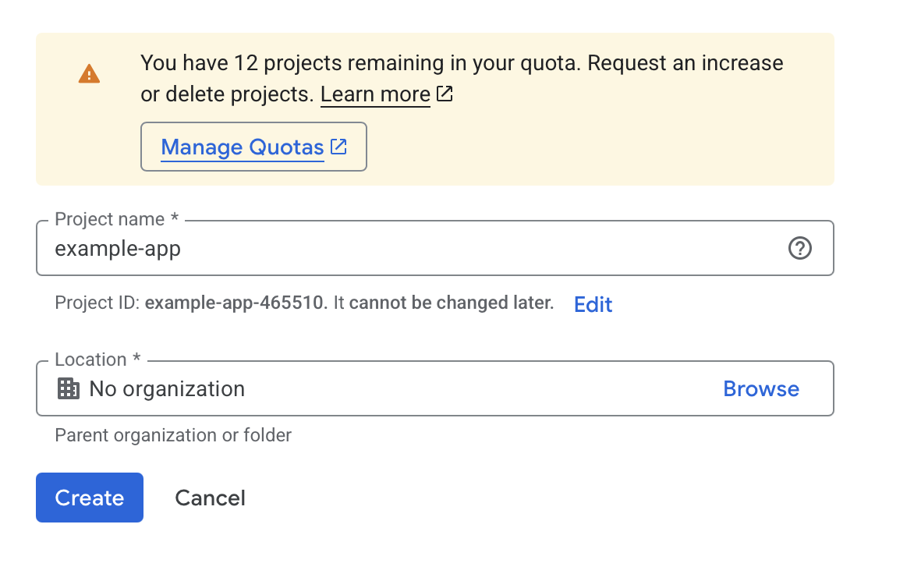
Task: Click the 'cannot be changed later' notice
Action: click(451, 303)
